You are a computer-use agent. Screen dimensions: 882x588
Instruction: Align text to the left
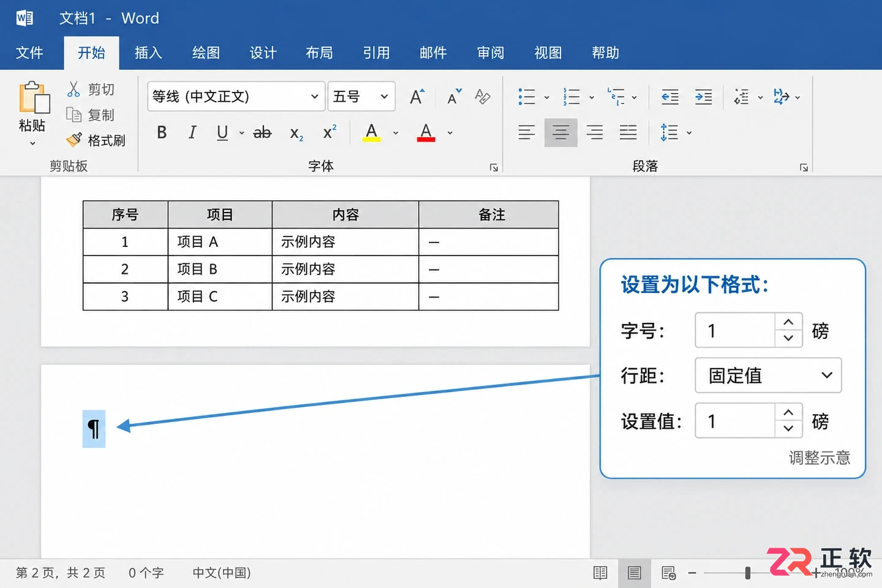[527, 132]
